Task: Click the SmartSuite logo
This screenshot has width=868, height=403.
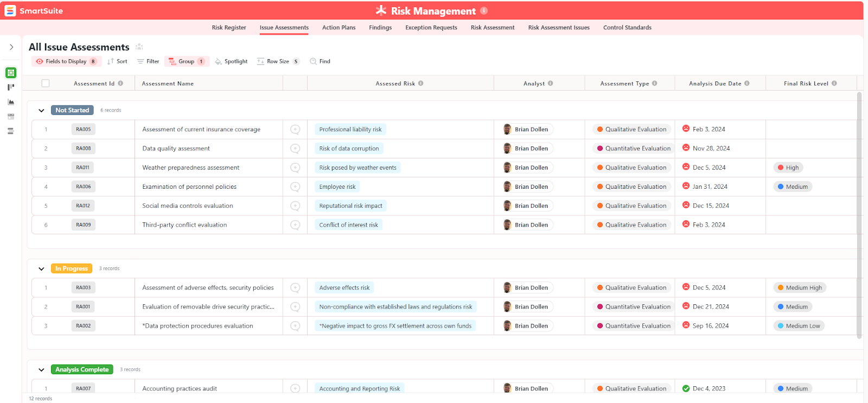Action: (10, 11)
